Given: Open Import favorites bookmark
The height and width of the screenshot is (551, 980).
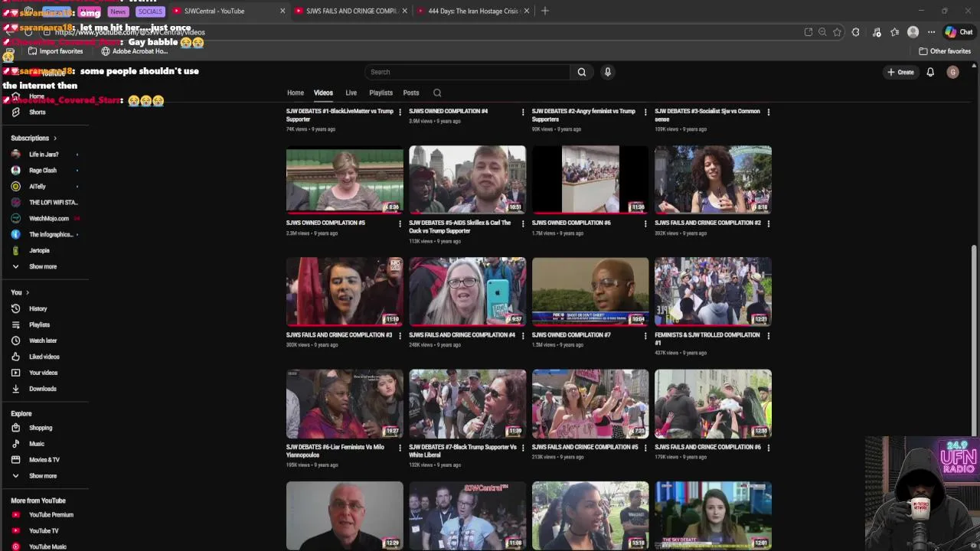Looking at the screenshot, I should (55, 51).
